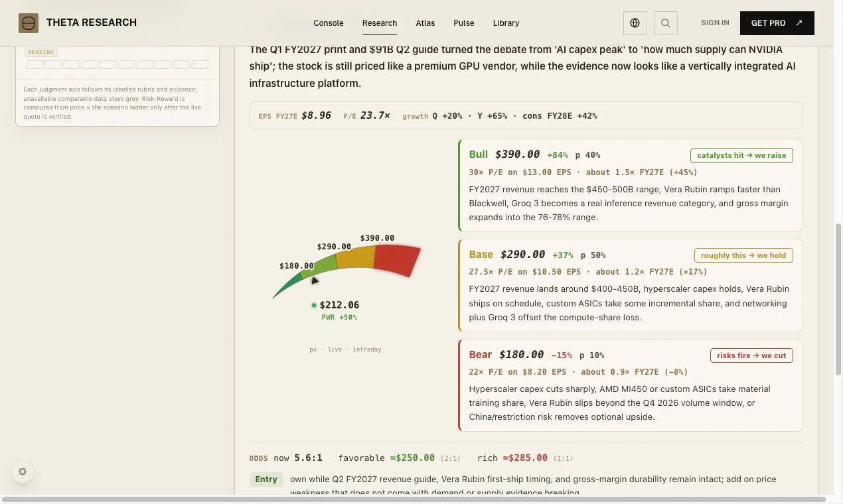Image resolution: width=843 pixels, height=504 pixels.
Task: Click the Bear scenario heading
Action: 481,355
